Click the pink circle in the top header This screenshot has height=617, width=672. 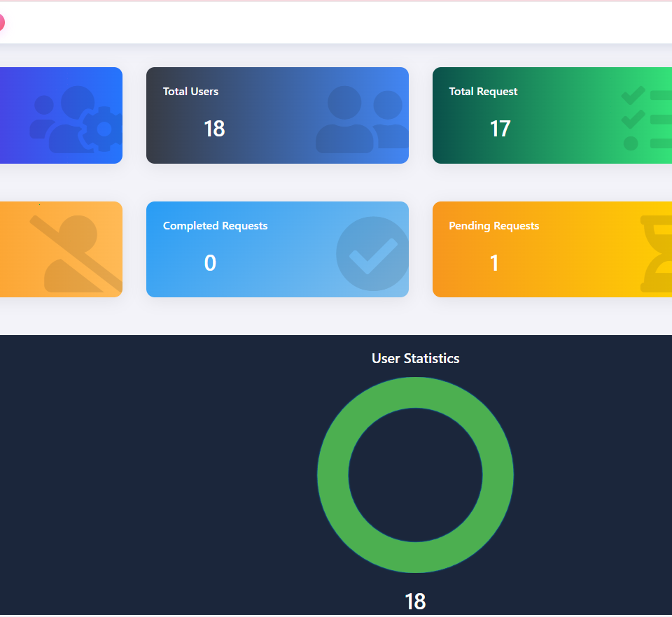tap(1, 22)
